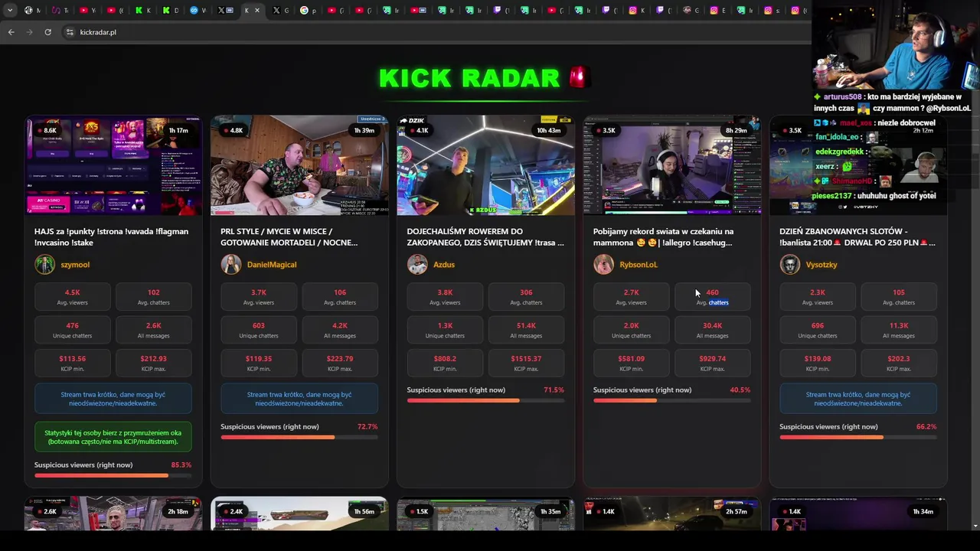Screen dimensions: 980x551
Task: Close the active kickradar browser tab
Action: pos(257,11)
